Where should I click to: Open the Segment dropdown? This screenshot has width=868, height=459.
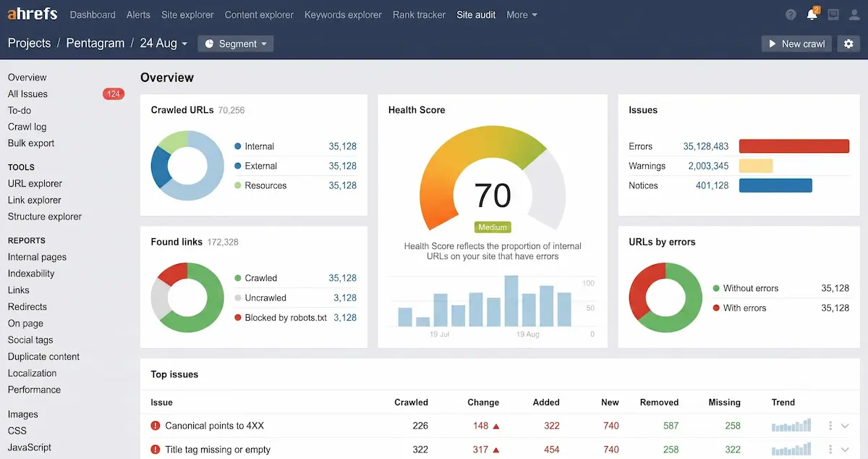pyautogui.click(x=235, y=43)
